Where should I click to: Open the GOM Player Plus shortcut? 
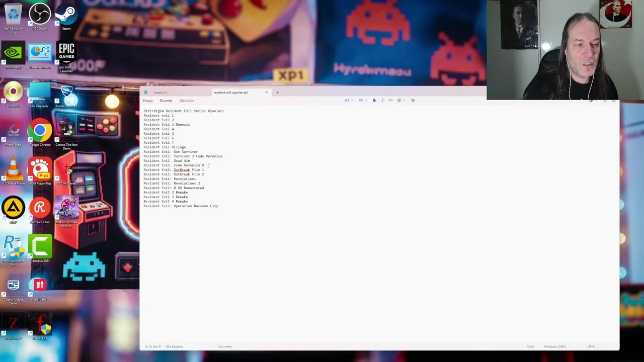(x=40, y=171)
